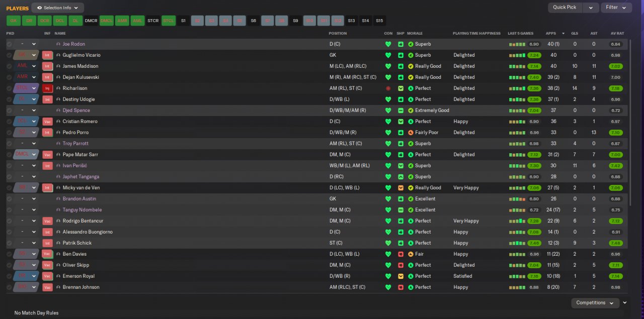Toggle the picked checkmark for Joe Rodon
This screenshot has width=644, height=319.
coord(9,44)
